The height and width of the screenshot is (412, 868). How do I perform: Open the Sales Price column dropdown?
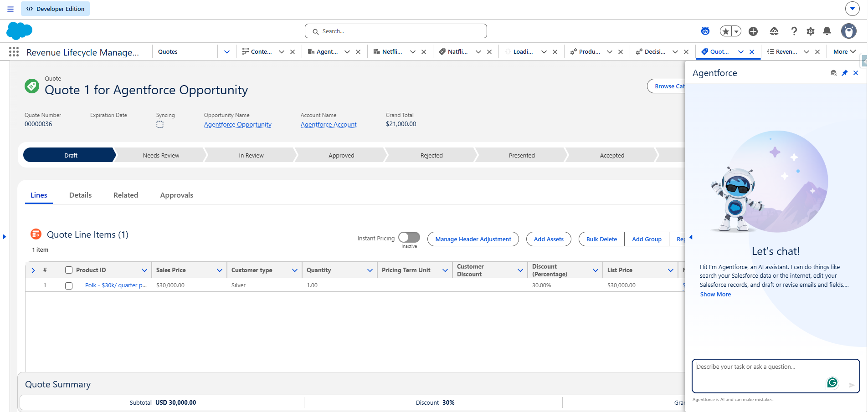coord(220,270)
